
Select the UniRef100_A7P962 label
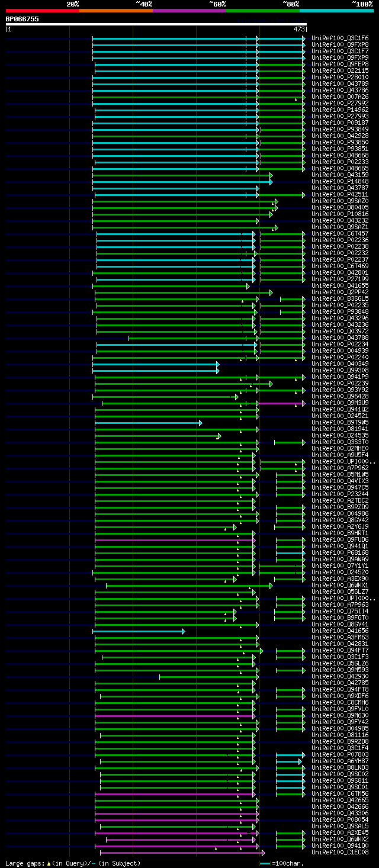pos(340,468)
